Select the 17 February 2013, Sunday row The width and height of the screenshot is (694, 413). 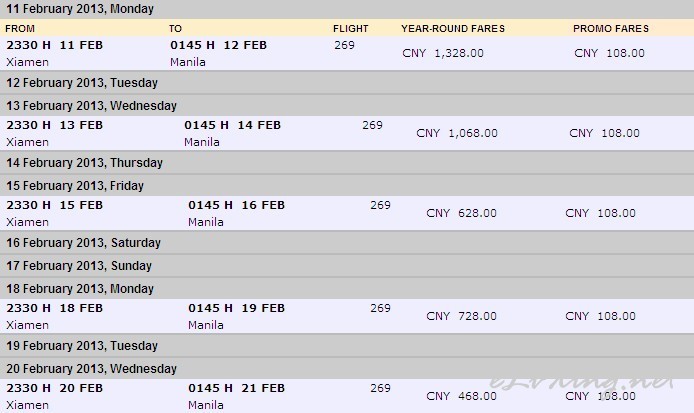pyautogui.click(x=347, y=266)
